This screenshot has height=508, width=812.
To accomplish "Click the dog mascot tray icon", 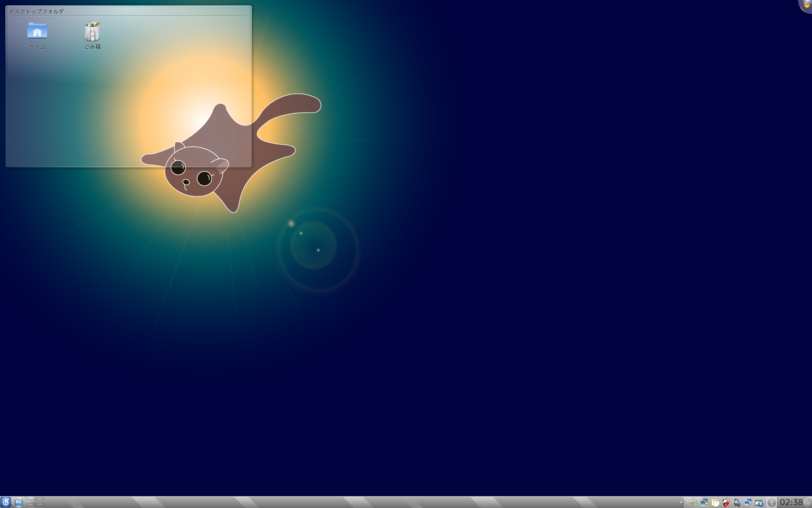I will 726,502.
